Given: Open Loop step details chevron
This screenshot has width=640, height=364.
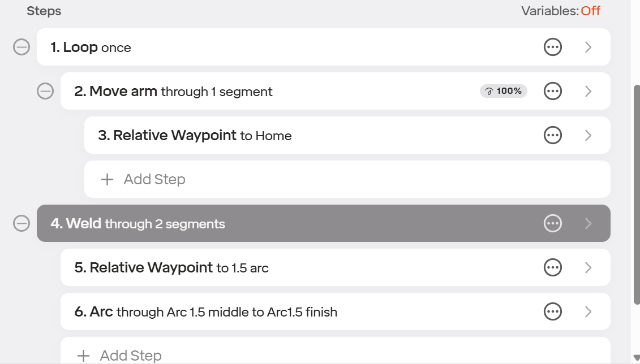Looking at the screenshot, I should click(x=588, y=47).
